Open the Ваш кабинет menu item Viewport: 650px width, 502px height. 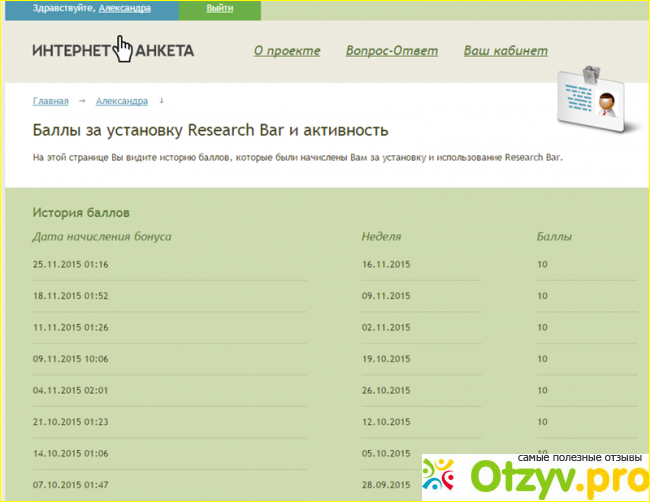pos(506,51)
